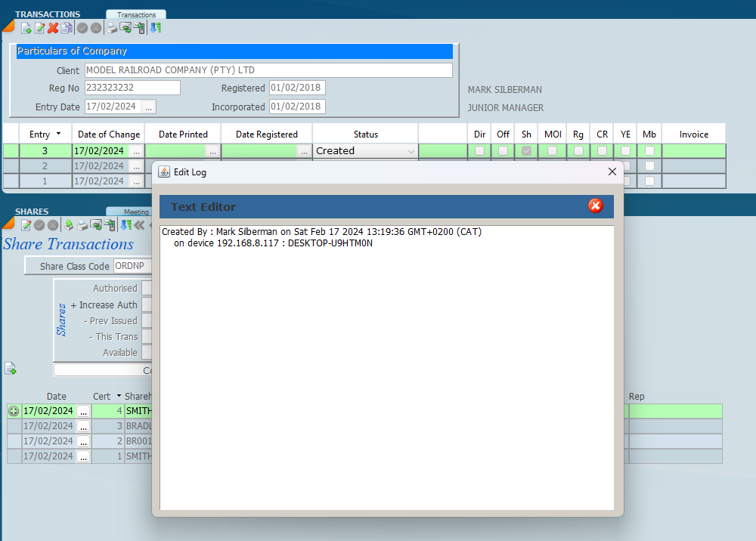Screen dimensions: 756x541
Task: Click the blue sort arrow in Transactions toolbar
Action: pos(155,29)
